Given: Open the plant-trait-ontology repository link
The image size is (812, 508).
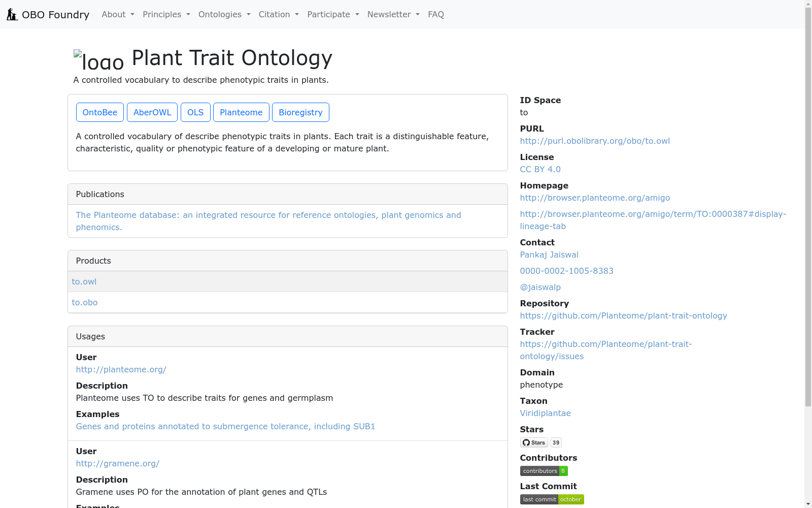Looking at the screenshot, I should tap(624, 315).
